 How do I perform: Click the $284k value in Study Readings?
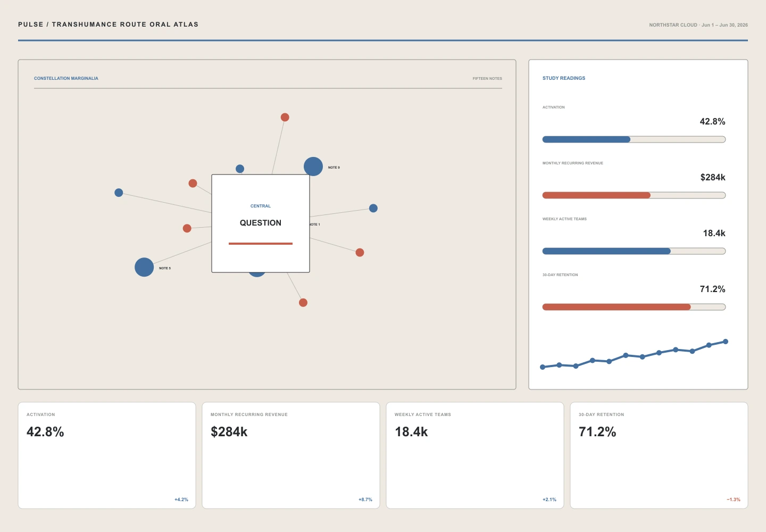(x=713, y=177)
